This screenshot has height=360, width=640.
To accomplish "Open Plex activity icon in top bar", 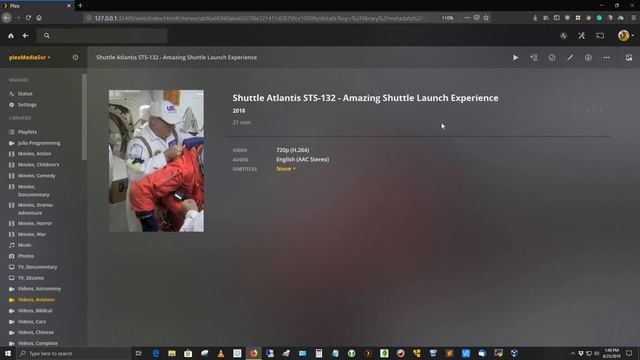I will (x=563, y=36).
